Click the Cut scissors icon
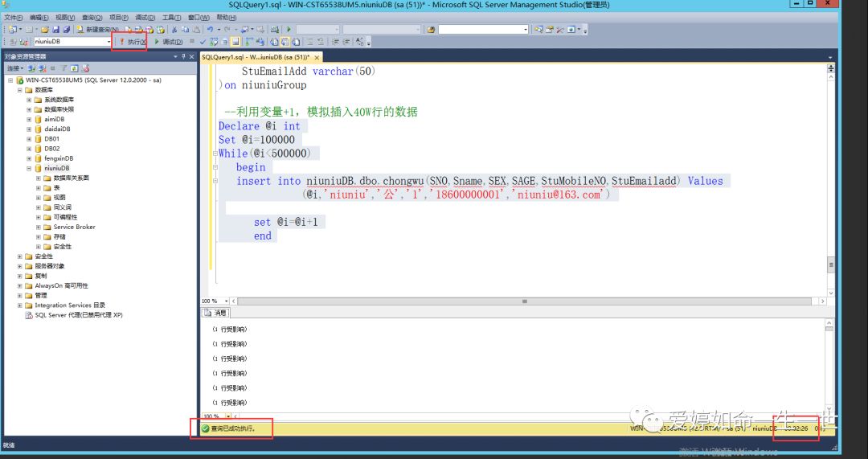 coord(174,30)
